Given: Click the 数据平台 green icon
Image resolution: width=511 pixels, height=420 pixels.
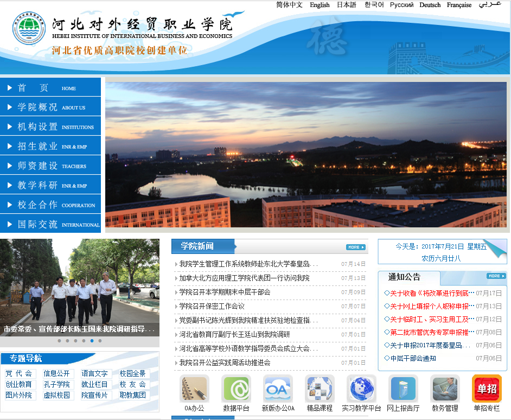Looking at the screenshot, I should (236, 389).
